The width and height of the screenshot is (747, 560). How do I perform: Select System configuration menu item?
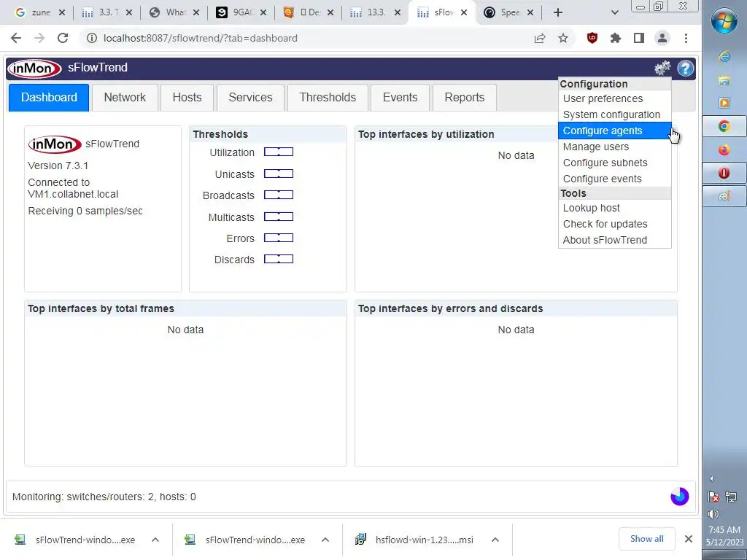pyautogui.click(x=614, y=114)
